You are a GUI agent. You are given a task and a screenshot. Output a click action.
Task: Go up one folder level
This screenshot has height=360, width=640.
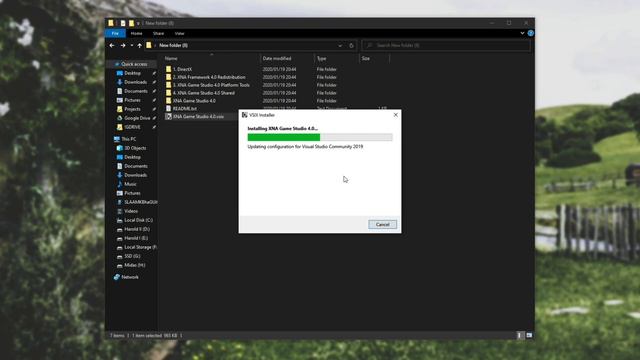[x=140, y=45]
